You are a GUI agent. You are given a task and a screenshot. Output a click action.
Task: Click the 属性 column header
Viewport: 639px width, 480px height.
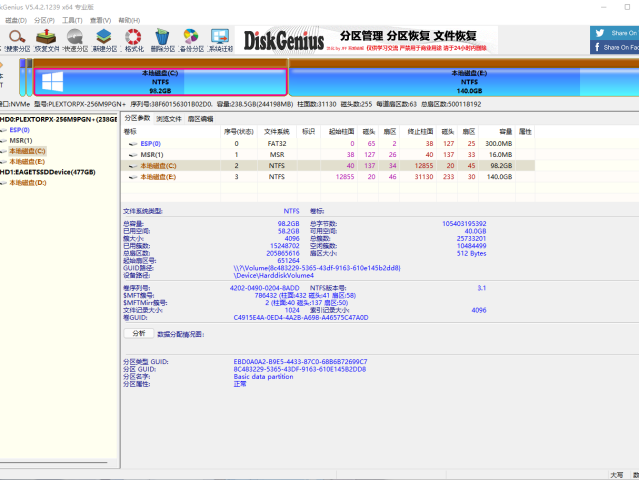point(525,132)
